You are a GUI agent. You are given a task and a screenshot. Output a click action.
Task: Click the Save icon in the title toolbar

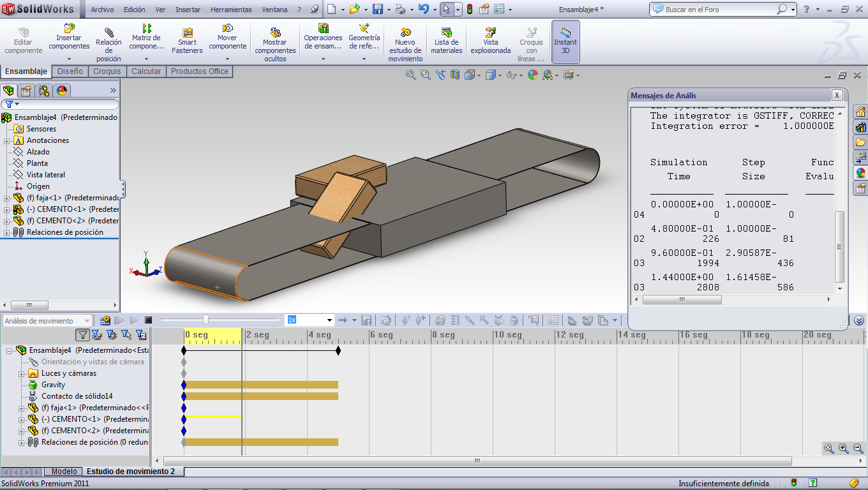click(378, 9)
